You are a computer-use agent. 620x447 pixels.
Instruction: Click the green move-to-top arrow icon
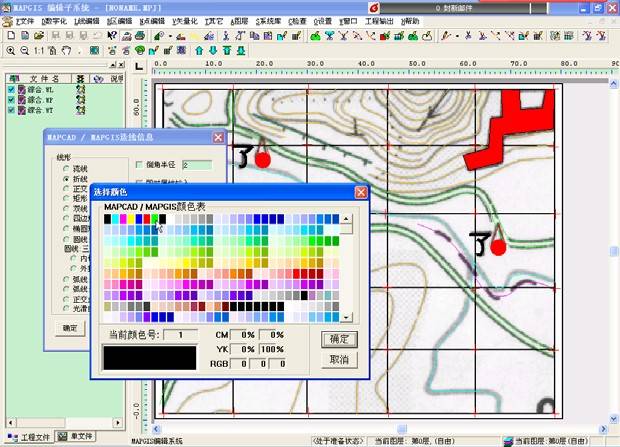tap(227, 51)
